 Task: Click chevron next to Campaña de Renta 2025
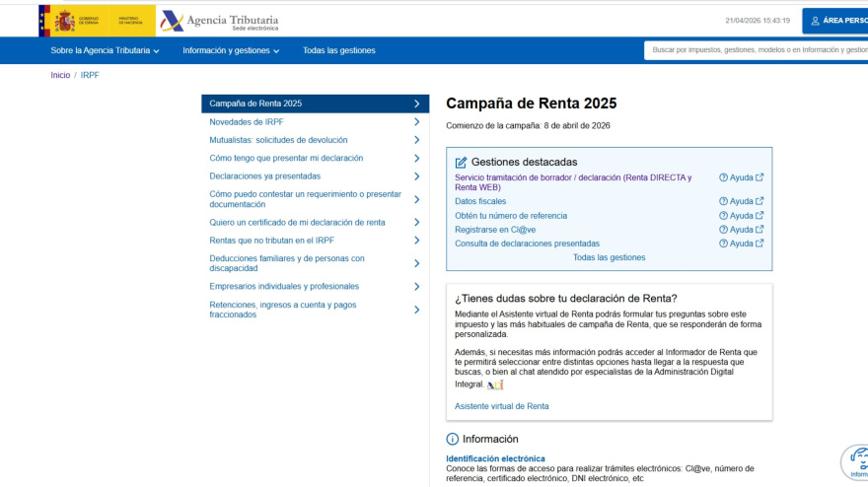[x=417, y=104]
